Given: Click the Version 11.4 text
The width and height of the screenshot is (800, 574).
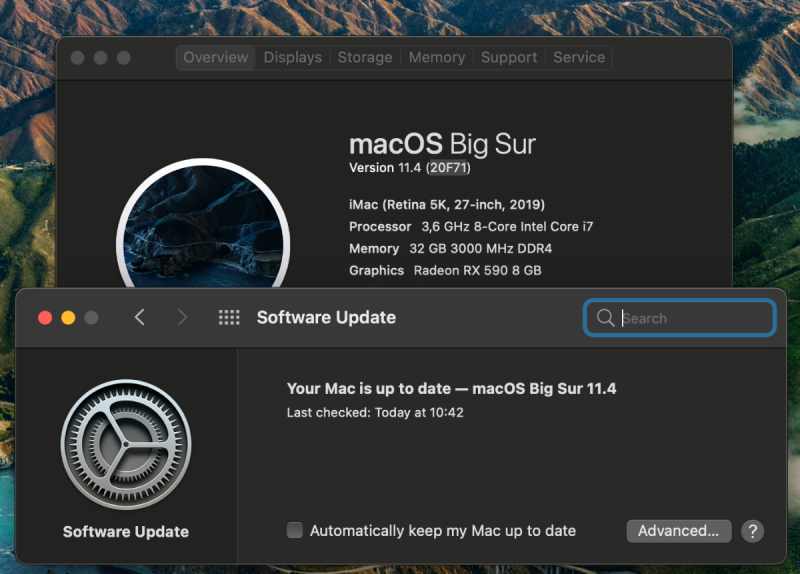Looking at the screenshot, I should coord(385,168).
